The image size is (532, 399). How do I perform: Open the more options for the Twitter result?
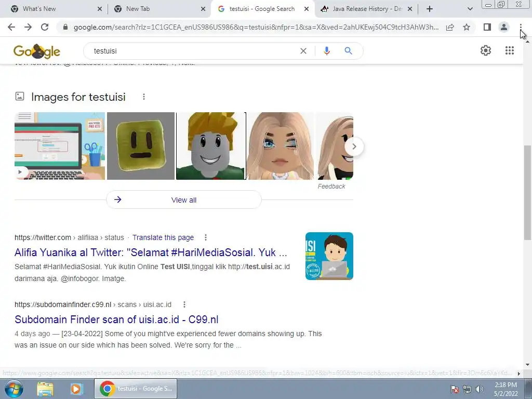click(205, 237)
